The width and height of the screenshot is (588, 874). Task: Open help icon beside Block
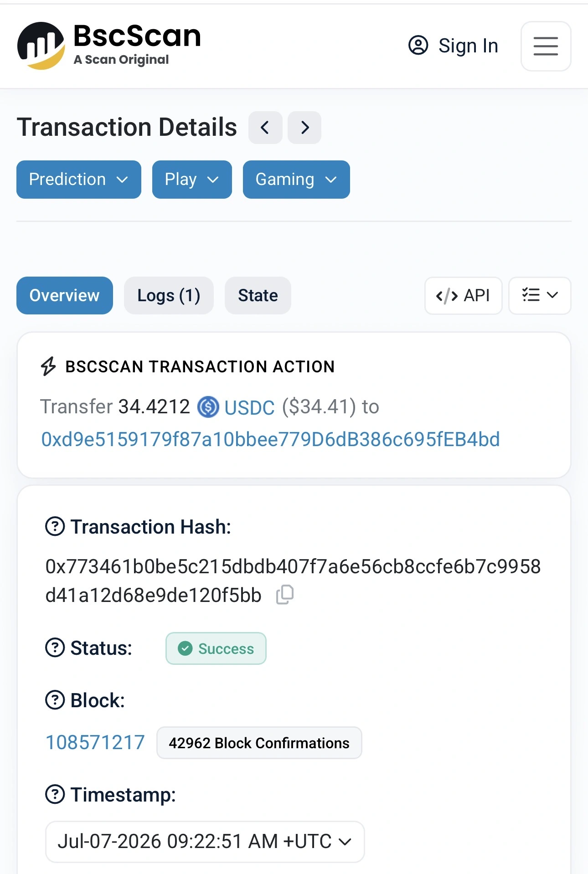coord(55,700)
